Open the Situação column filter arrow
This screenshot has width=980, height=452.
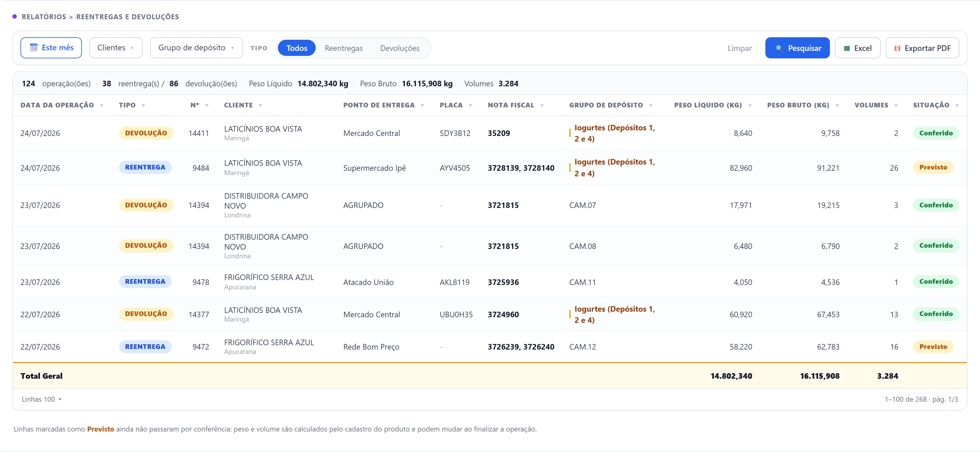coord(957,106)
